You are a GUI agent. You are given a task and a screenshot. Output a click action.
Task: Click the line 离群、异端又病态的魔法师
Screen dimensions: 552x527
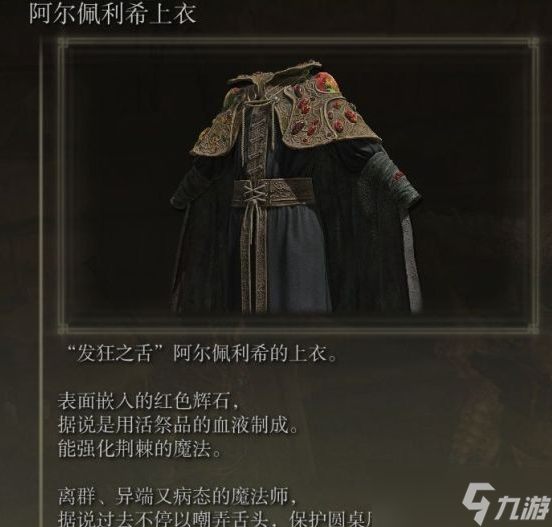[177, 497]
